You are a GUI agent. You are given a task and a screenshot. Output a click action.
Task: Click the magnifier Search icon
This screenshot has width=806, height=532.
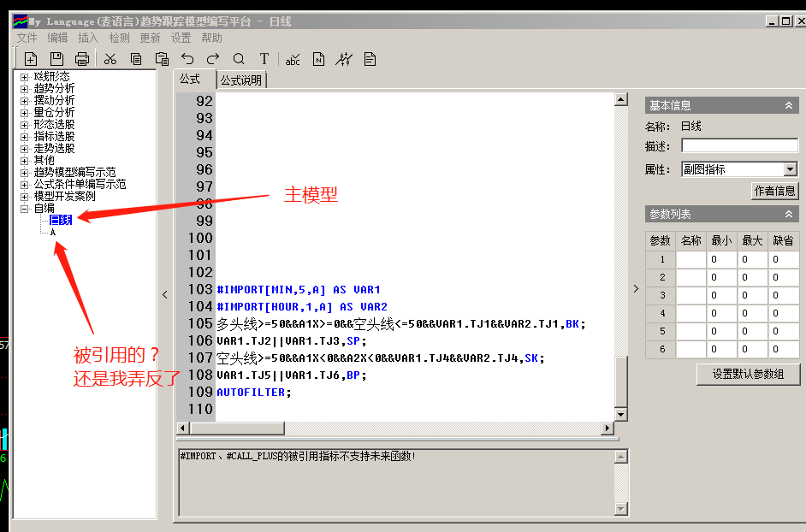(x=239, y=59)
